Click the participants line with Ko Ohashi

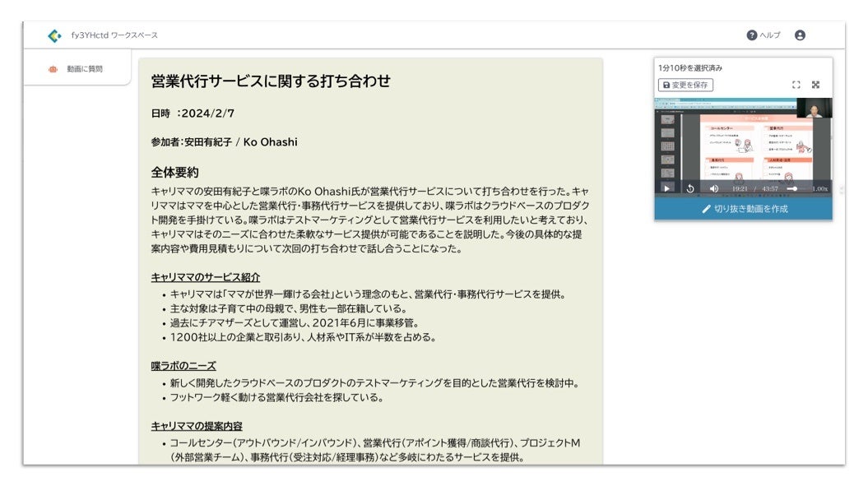[x=224, y=142]
